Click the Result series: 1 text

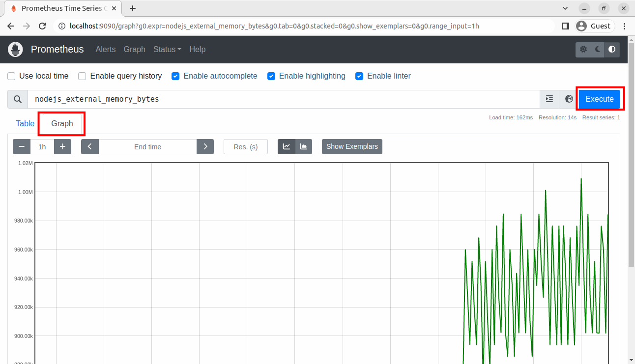[x=601, y=118]
